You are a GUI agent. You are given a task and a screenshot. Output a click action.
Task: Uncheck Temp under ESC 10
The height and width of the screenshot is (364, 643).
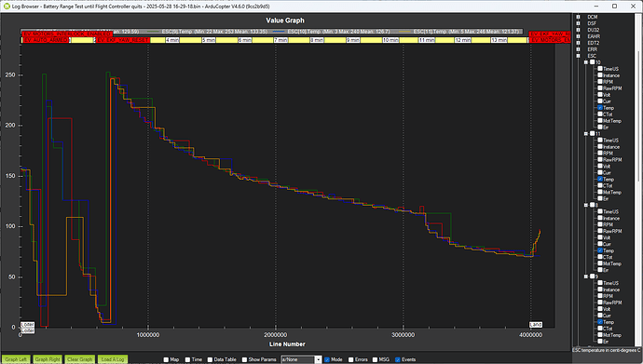click(600, 108)
